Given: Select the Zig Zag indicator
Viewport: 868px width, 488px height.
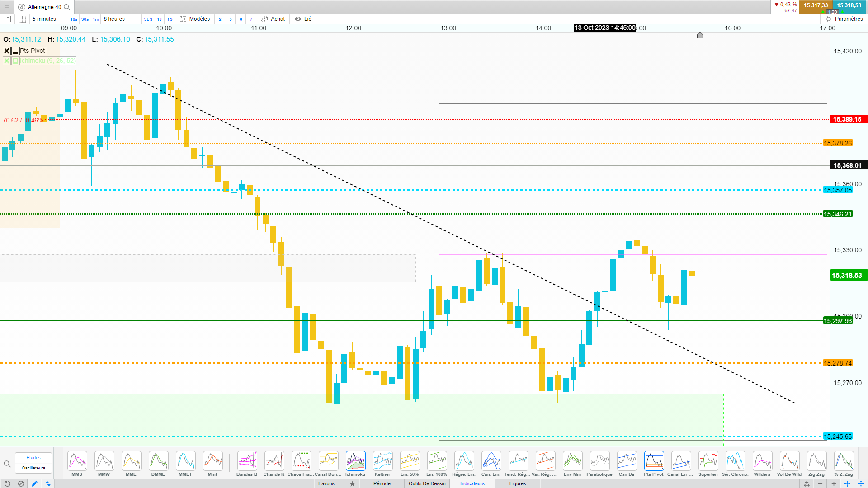Looking at the screenshot, I should pyautogui.click(x=816, y=461).
